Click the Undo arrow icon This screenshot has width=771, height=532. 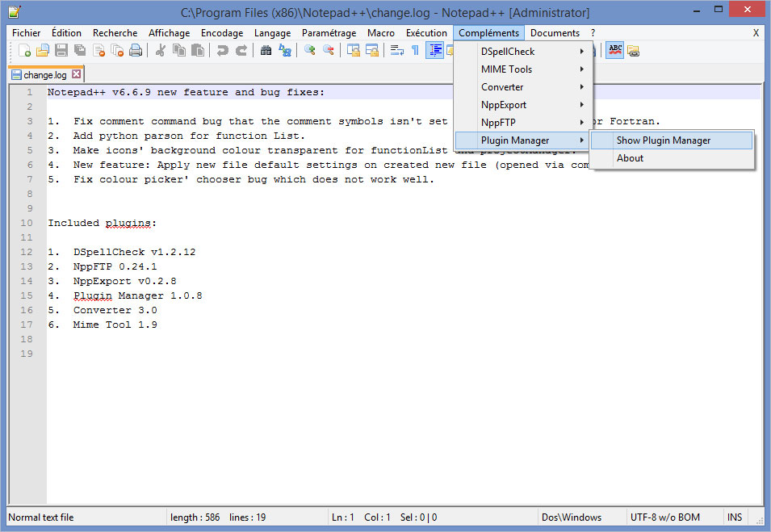coord(222,51)
